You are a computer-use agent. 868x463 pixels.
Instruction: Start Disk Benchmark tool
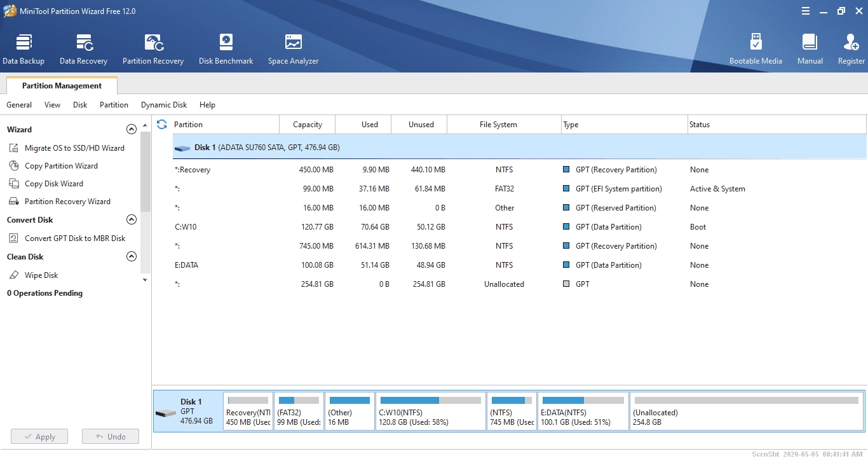pyautogui.click(x=226, y=50)
